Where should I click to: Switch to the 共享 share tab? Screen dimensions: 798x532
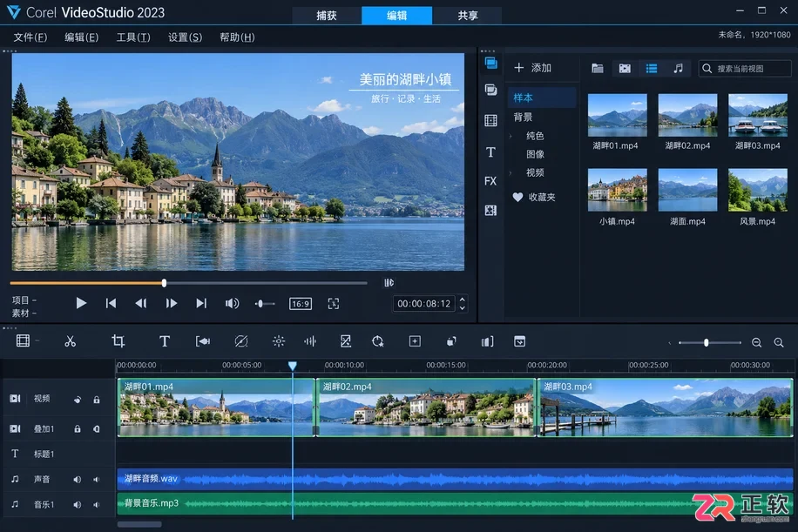pyautogui.click(x=467, y=16)
